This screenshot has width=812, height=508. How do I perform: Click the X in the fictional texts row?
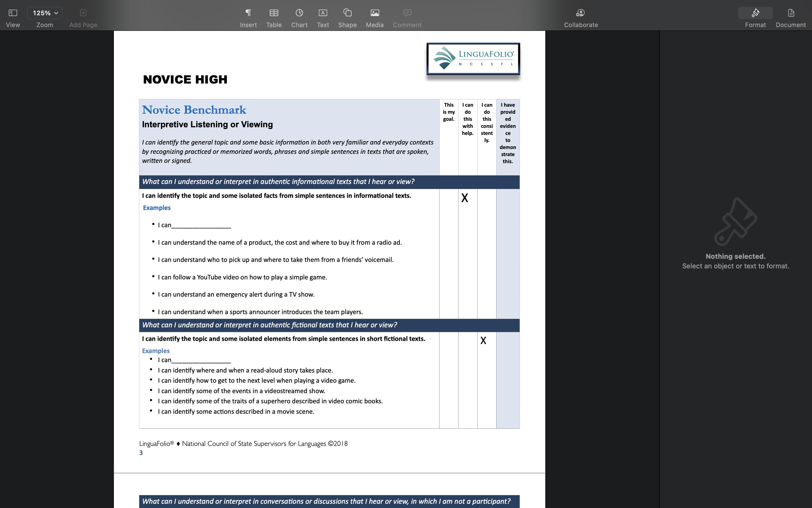(483, 341)
